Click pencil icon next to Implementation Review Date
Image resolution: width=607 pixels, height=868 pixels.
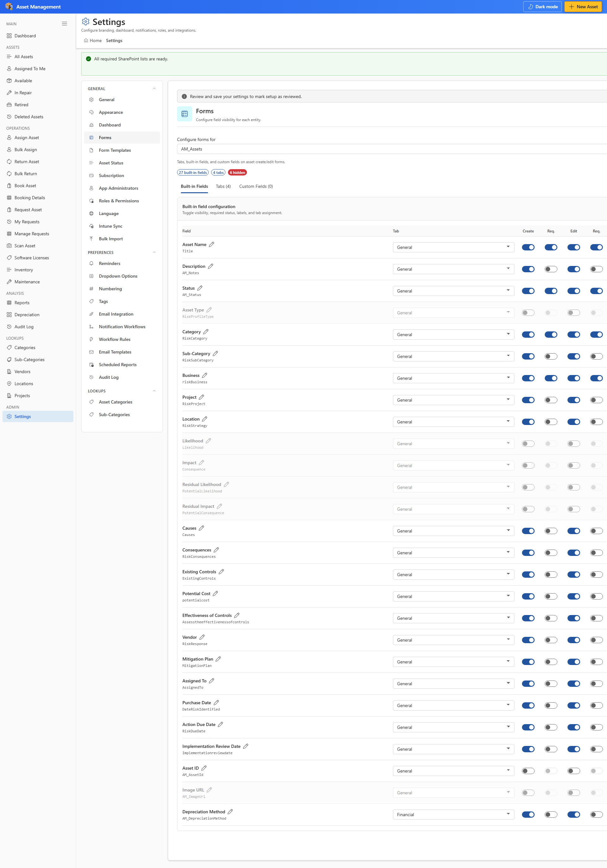point(246,746)
